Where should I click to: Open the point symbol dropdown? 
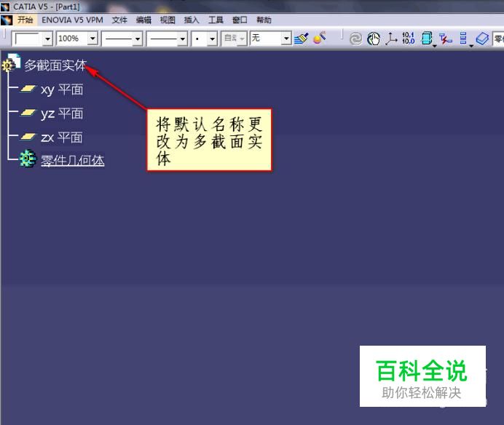click(x=212, y=39)
